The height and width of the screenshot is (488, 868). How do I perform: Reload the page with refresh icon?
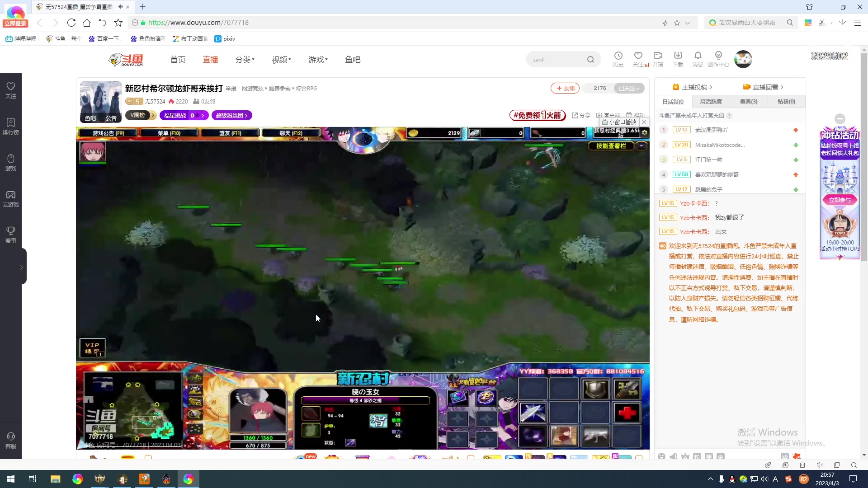71,23
